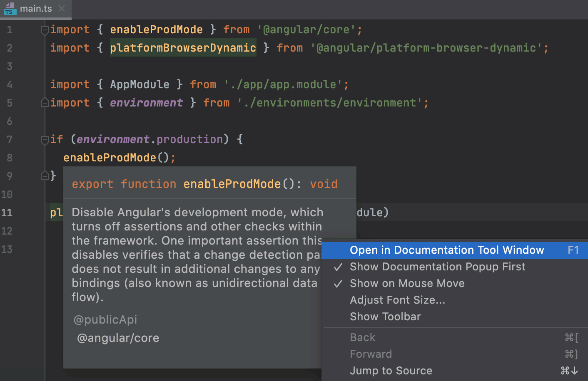Click the expand marker beside the closing brace
Screen dimensions: 588x381
pyautogui.click(x=44, y=176)
